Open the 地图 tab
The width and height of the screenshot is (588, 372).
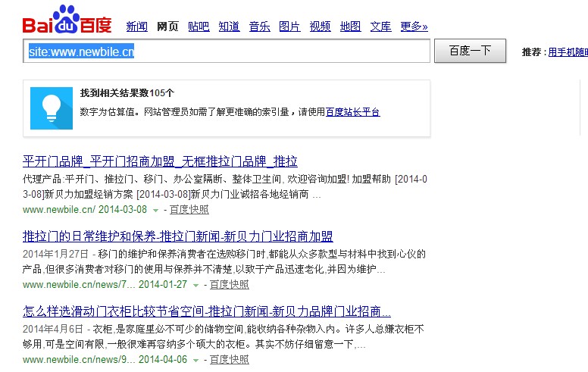pyautogui.click(x=350, y=27)
